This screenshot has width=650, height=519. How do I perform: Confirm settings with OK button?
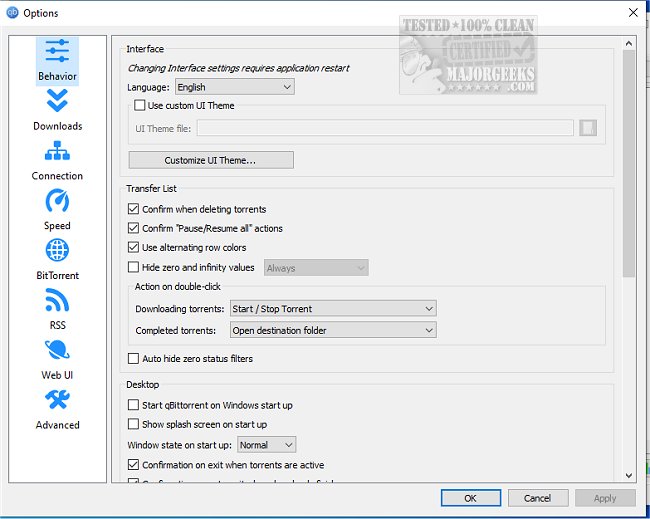(471, 498)
